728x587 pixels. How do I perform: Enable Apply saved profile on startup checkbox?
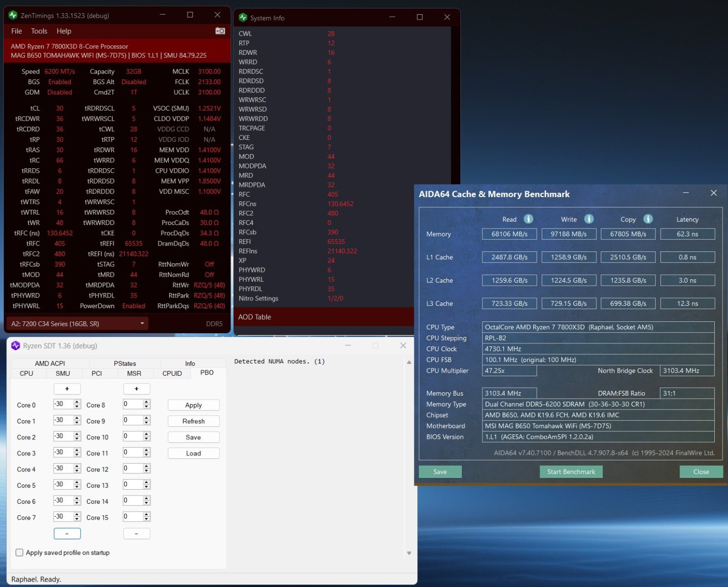click(x=20, y=553)
